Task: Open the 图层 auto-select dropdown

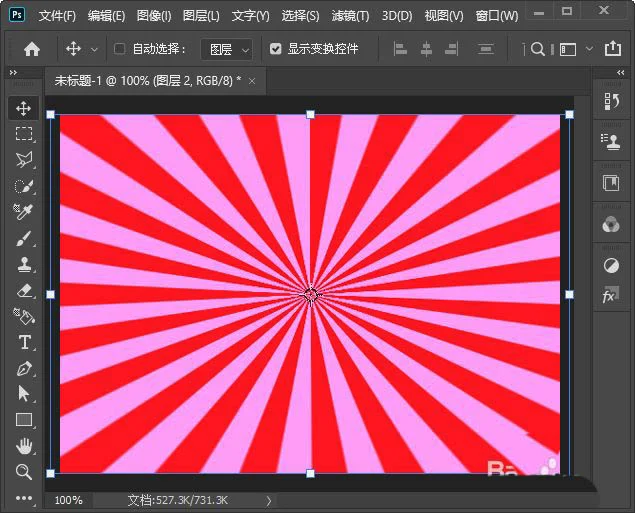Action: click(x=227, y=50)
